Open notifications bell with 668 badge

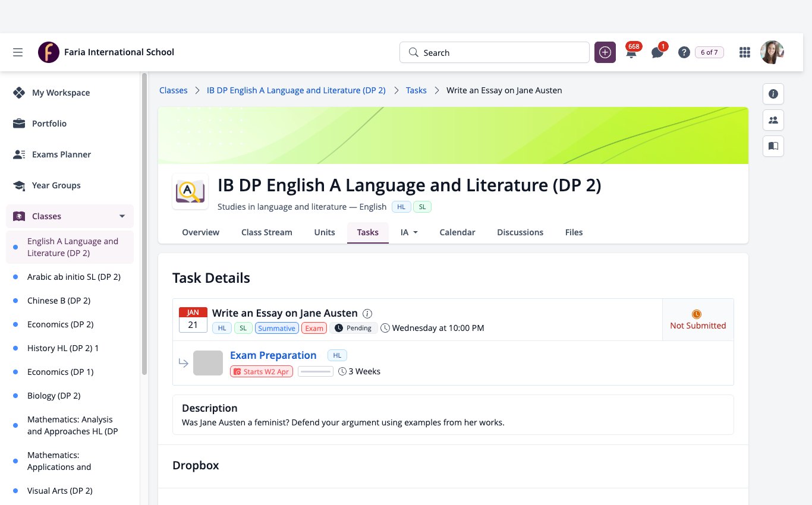[631, 52]
